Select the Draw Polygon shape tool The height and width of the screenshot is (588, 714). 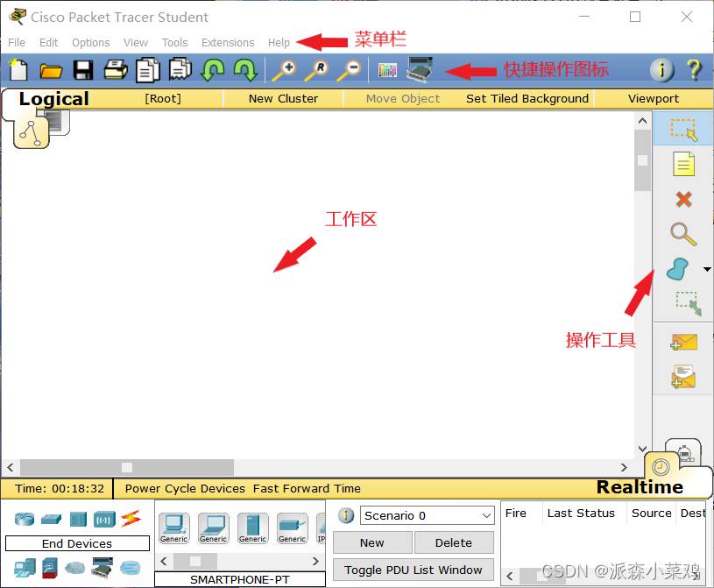(x=677, y=269)
